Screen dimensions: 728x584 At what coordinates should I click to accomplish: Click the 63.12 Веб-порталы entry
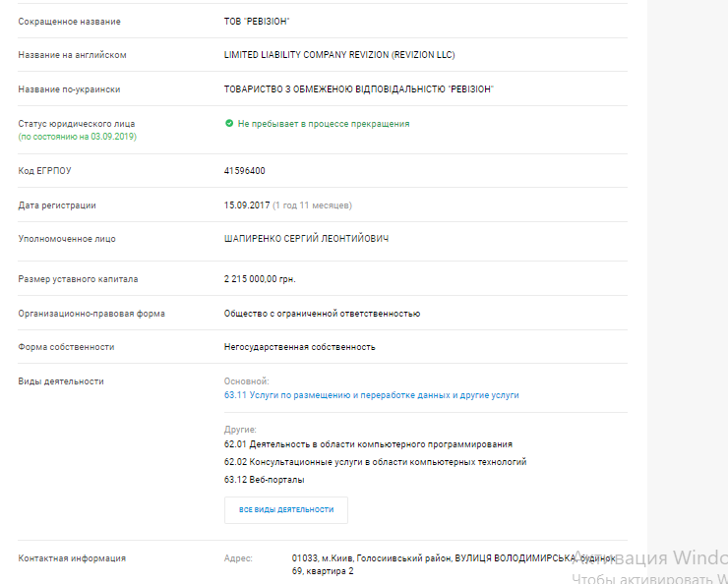click(x=264, y=480)
